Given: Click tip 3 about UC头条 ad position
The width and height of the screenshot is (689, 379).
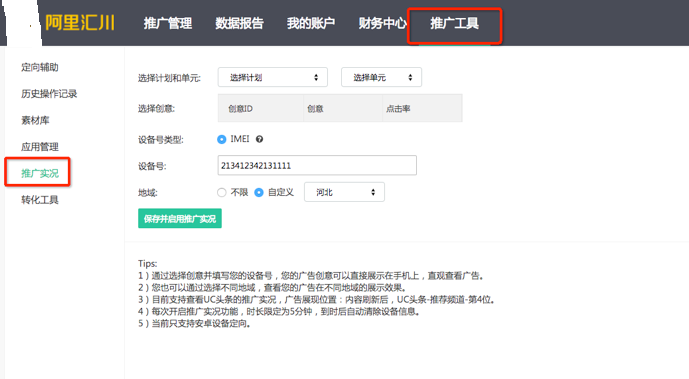Looking at the screenshot, I should [317, 300].
